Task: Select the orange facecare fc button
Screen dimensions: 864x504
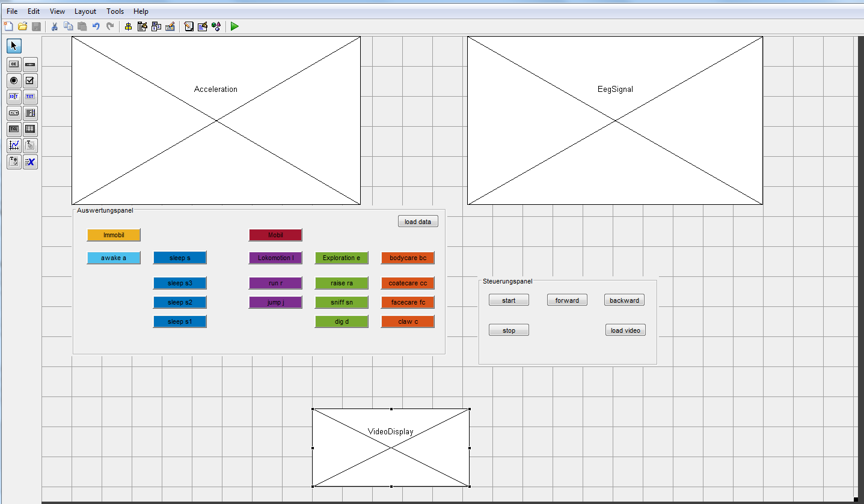Action: coord(408,302)
